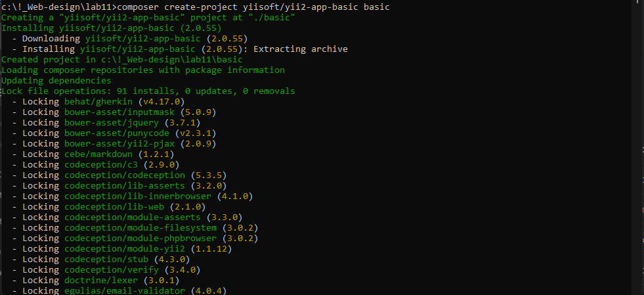
Task: Click the 'Creating a "yiisoft/yii2-app-basic" project' line
Action: 148,18
